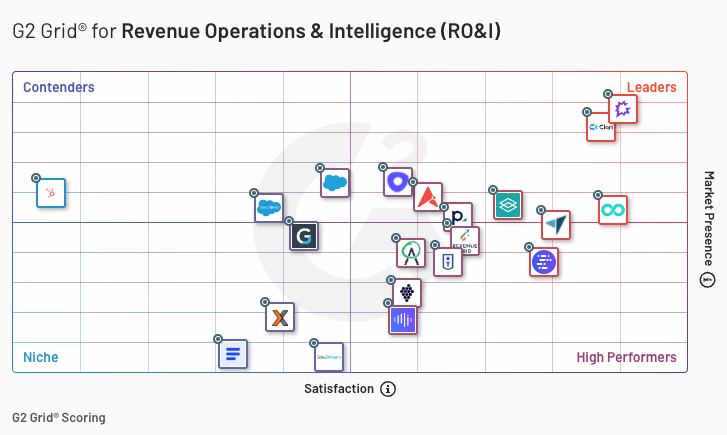Select the blue sound waveform logo tile
727x435 pixels.
(x=403, y=320)
